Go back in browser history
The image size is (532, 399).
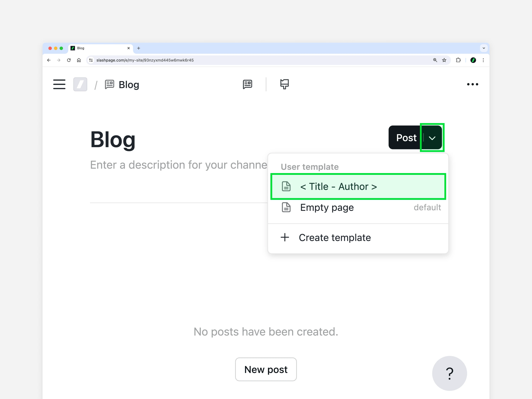click(x=49, y=60)
